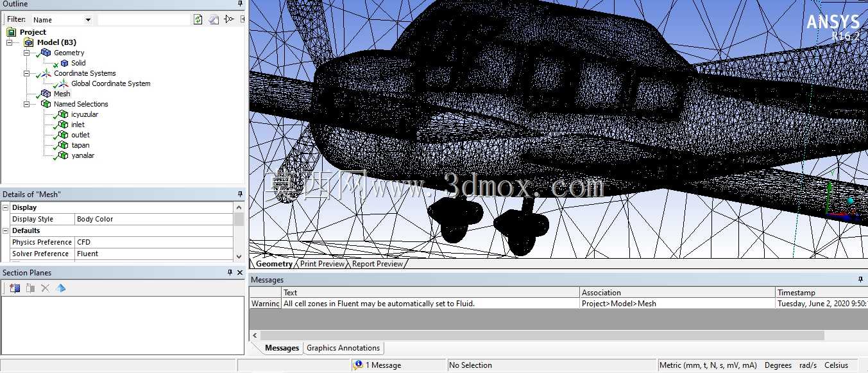Viewport: 868px width, 373px height.
Task: Collapse the Coordinate Systems node
Action: coord(27,73)
